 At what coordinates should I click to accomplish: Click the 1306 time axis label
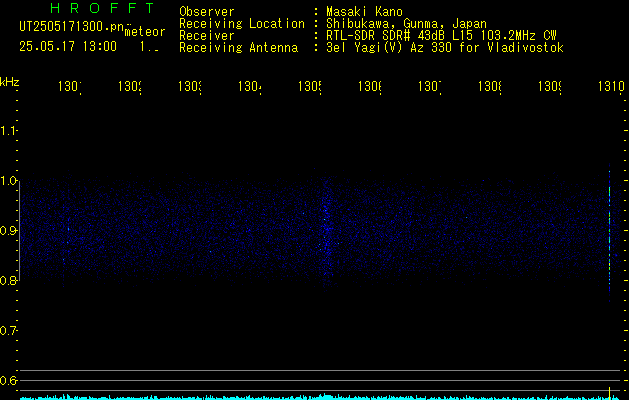tap(370, 87)
